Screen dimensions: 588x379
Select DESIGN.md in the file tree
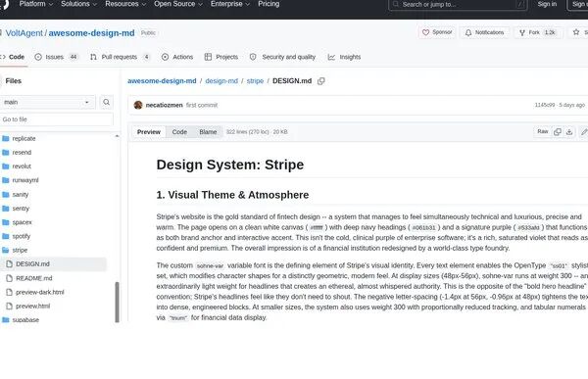(54, 263)
